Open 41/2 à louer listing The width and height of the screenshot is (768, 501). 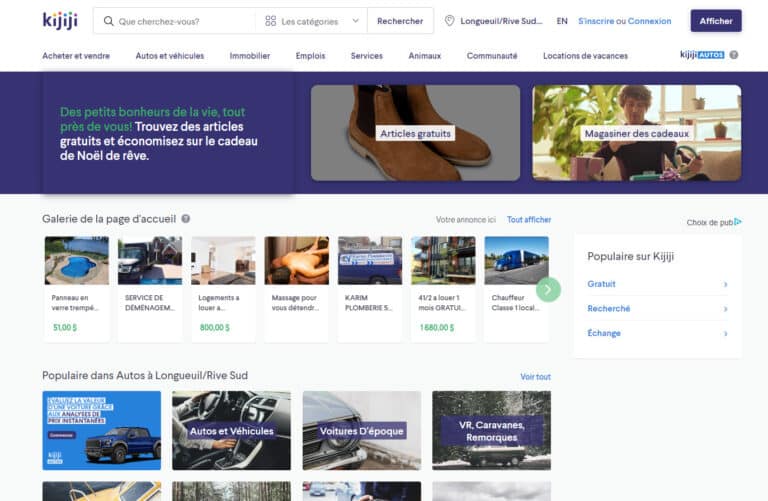point(443,289)
